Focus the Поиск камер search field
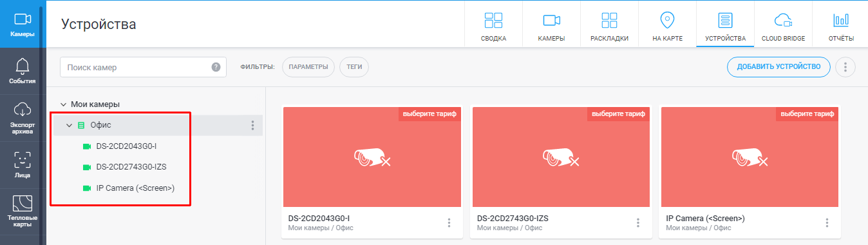 pos(143,67)
